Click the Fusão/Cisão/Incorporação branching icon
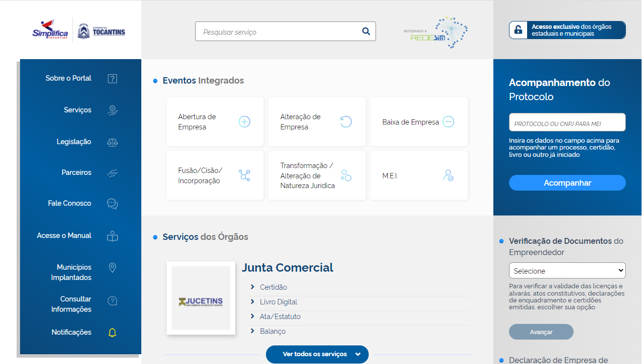 [x=244, y=175]
